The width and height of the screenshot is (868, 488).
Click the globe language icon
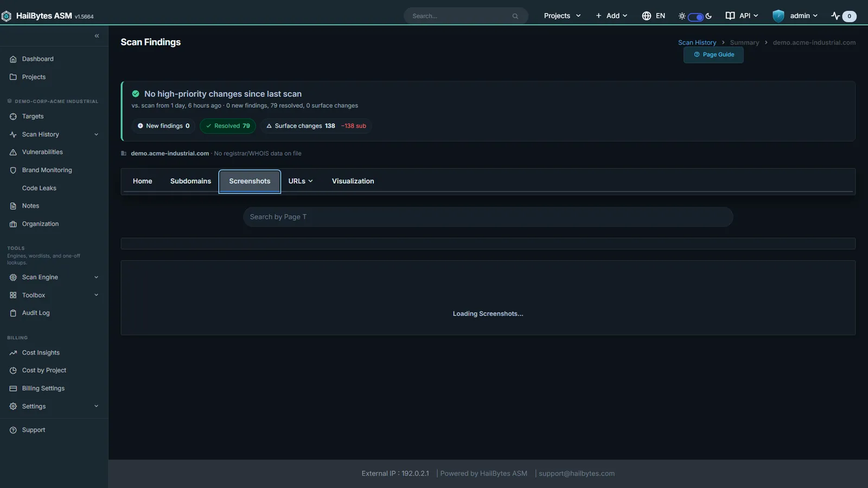(646, 16)
